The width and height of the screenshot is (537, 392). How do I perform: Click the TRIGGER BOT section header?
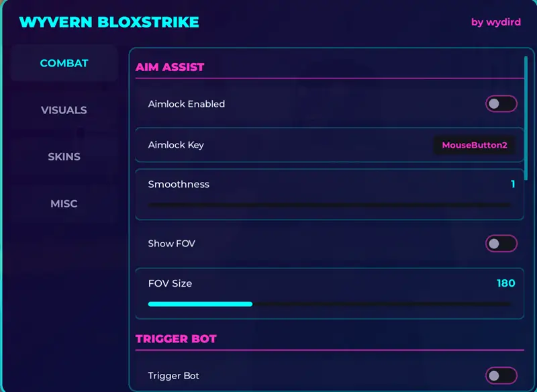click(177, 338)
